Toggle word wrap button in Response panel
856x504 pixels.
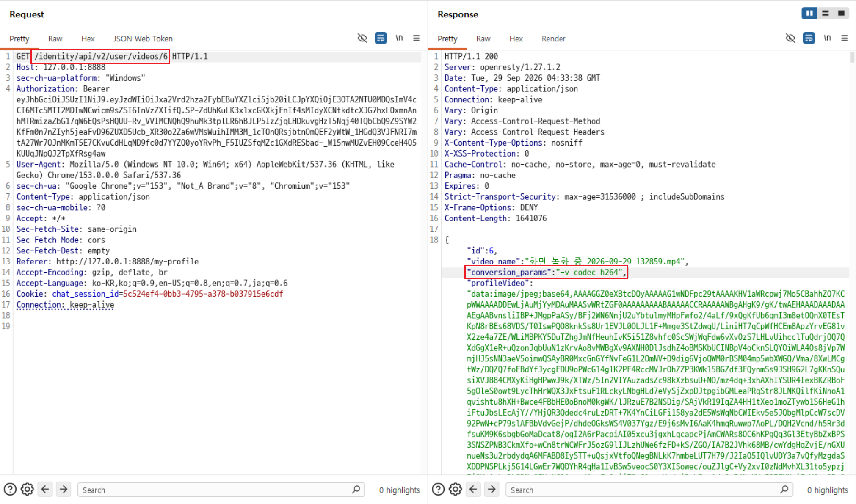[809, 38]
